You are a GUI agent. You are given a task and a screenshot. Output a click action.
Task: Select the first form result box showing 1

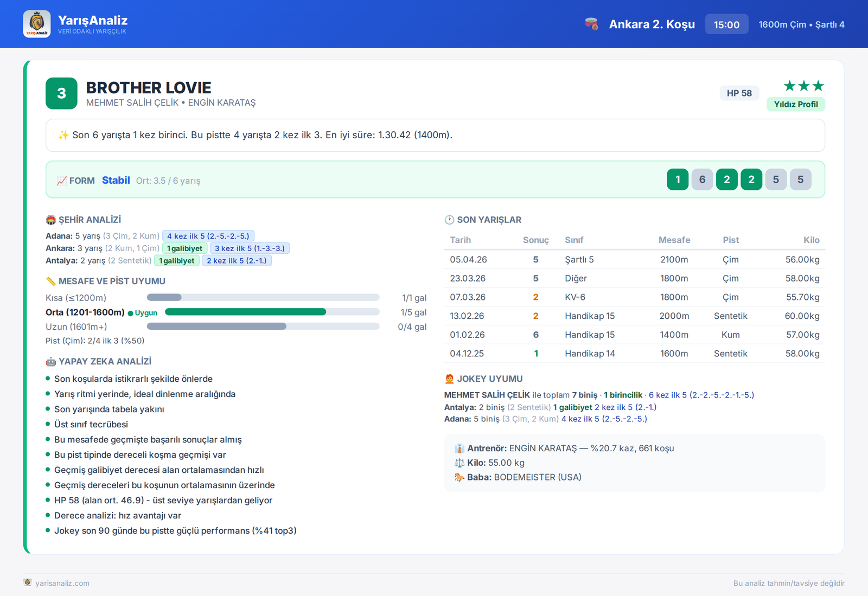[x=678, y=180]
